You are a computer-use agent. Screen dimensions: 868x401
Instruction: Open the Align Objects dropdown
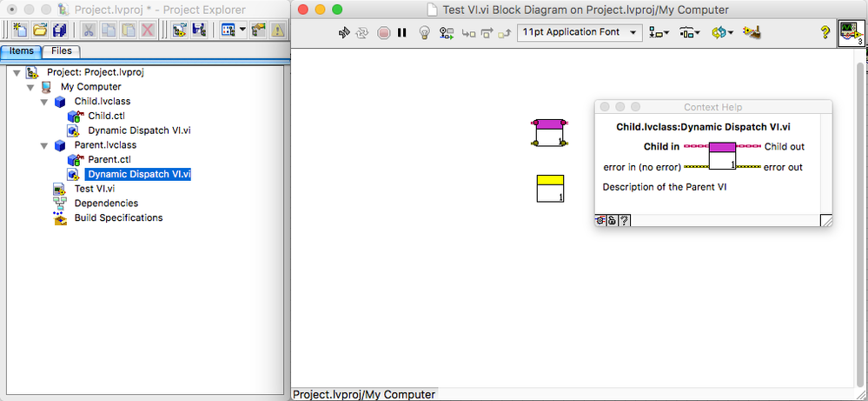point(659,33)
